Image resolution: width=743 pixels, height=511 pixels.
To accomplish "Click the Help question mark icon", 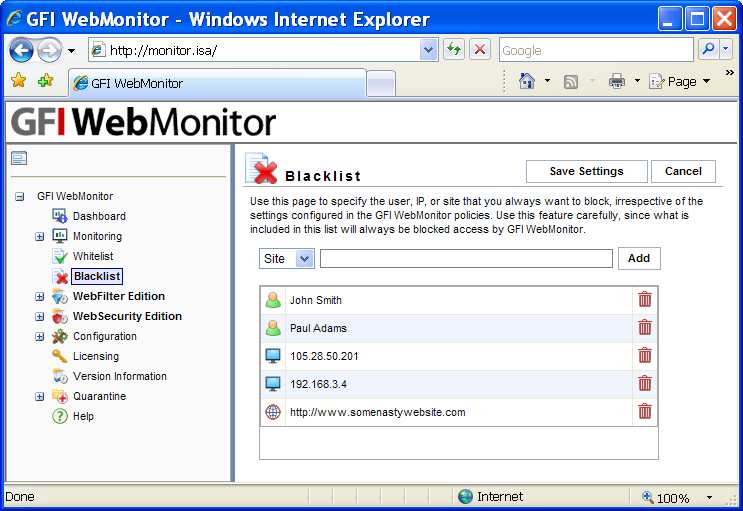I will click(60, 416).
